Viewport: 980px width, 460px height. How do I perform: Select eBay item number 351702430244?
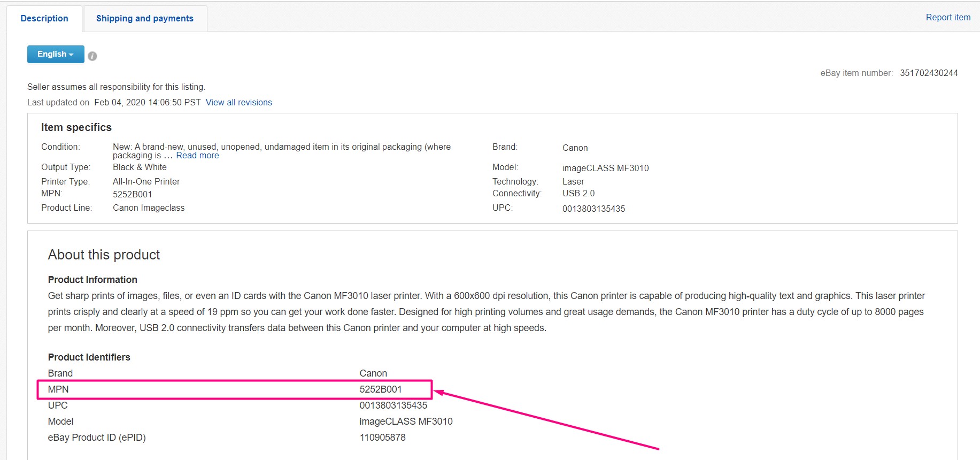(x=929, y=73)
